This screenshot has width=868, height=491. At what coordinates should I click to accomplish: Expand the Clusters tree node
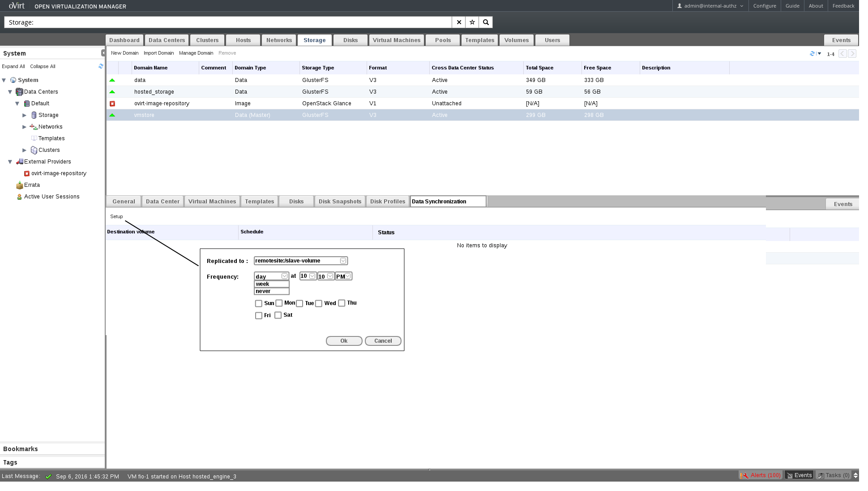pyautogui.click(x=25, y=150)
